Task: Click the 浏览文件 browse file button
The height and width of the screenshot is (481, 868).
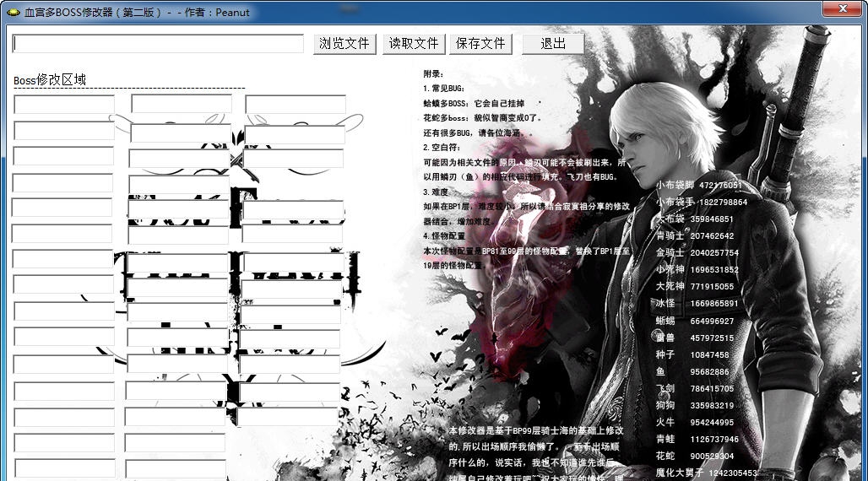Action: (344, 44)
